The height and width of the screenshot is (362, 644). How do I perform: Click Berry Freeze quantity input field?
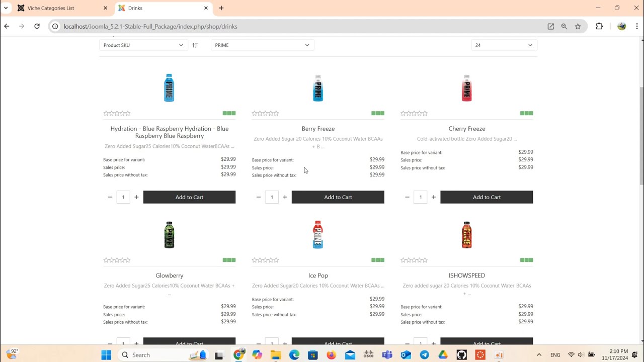(x=272, y=197)
